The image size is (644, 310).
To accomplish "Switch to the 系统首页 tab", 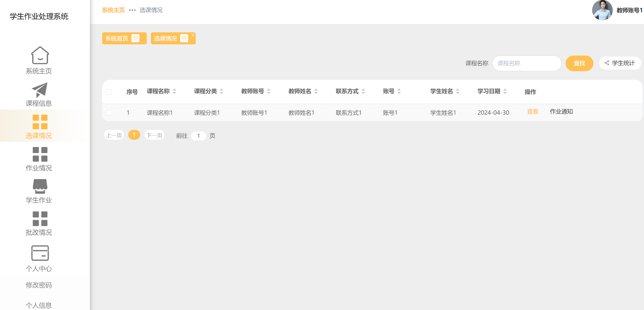I will (x=117, y=39).
